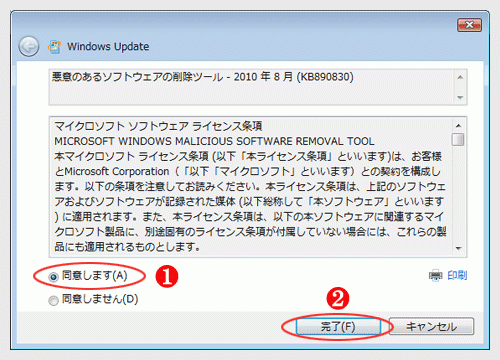
Task: Click the Windows Update title icon
Action: click(x=54, y=47)
